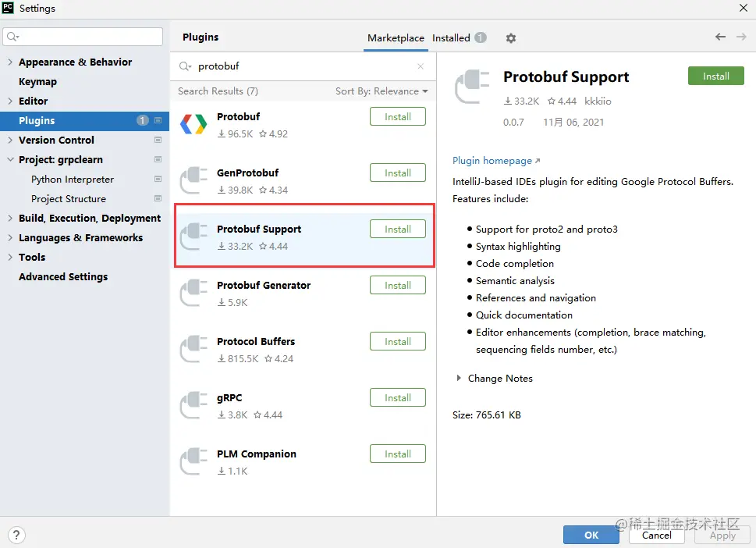Image resolution: width=756 pixels, height=548 pixels.
Task: Click the kkkiio vendor name
Action: pos(598,101)
